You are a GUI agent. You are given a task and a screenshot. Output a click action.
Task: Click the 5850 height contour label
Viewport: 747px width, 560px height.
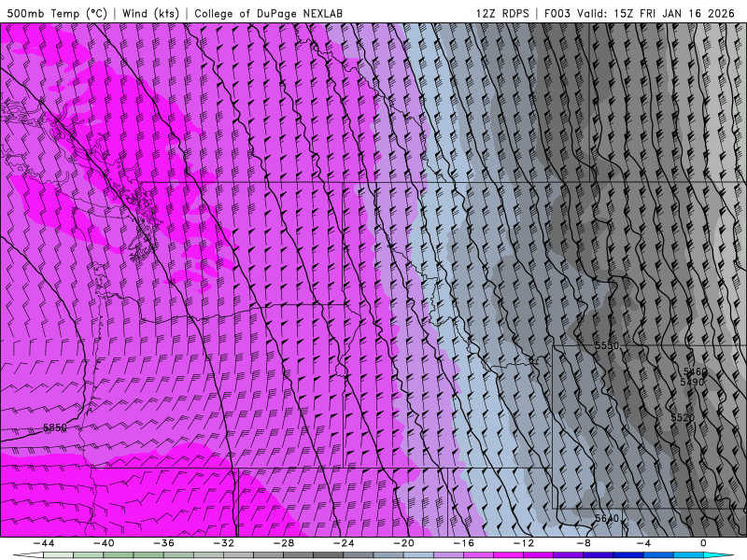(x=55, y=427)
